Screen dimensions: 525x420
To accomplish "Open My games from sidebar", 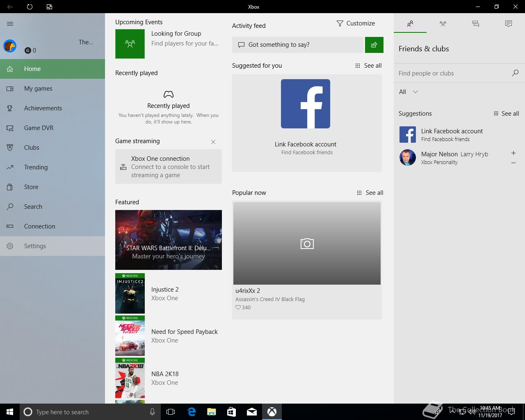I will tap(52, 89).
